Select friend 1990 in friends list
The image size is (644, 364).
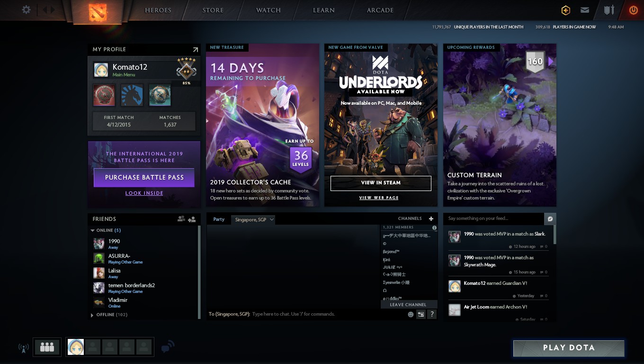144,244
